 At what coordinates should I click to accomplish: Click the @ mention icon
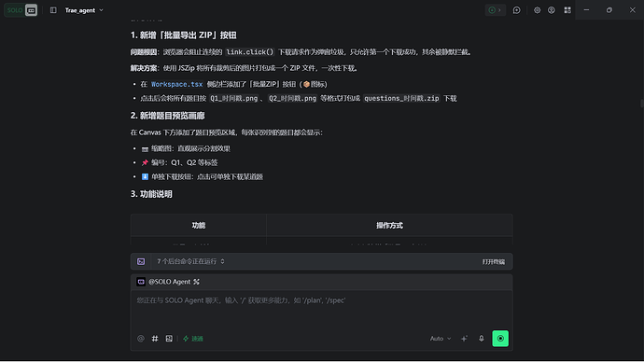point(141,339)
